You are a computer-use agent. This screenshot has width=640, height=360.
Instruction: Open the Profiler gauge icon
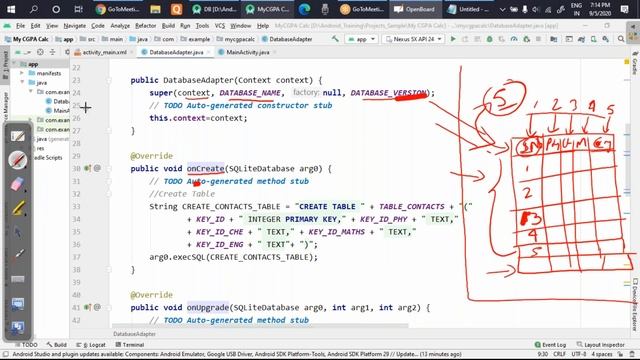pos(514,39)
